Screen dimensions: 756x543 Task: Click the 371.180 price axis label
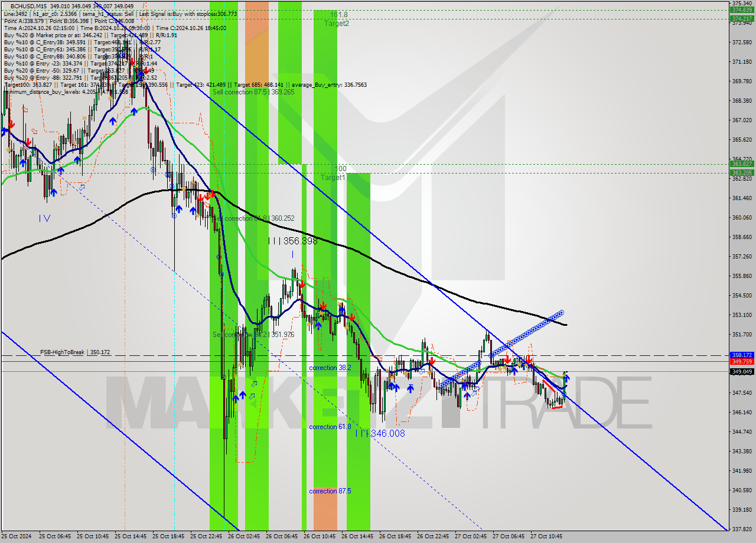742,62
